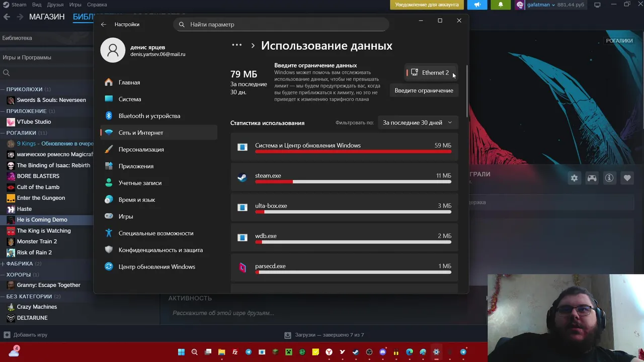
Task: Click the Steam controller icon for the game
Action: click(x=592, y=178)
